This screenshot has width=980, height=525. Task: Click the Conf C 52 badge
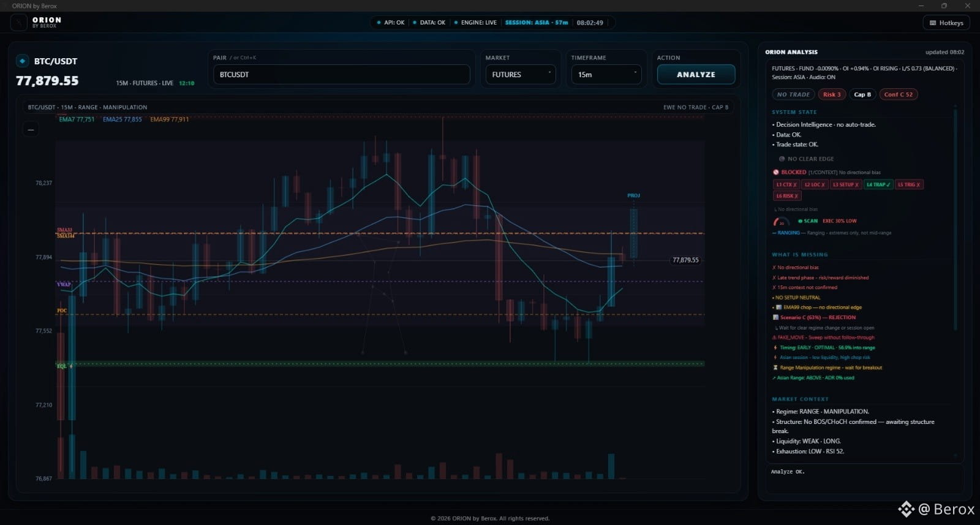pyautogui.click(x=899, y=94)
